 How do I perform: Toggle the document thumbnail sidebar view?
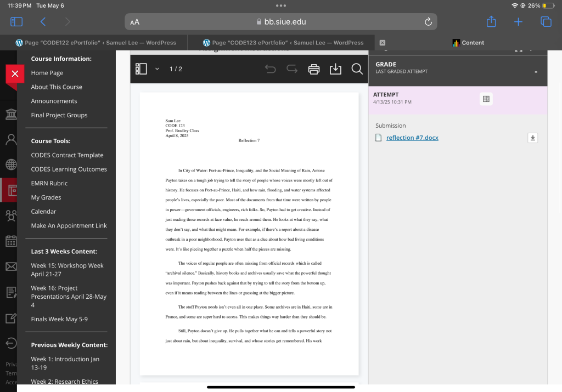tap(142, 69)
